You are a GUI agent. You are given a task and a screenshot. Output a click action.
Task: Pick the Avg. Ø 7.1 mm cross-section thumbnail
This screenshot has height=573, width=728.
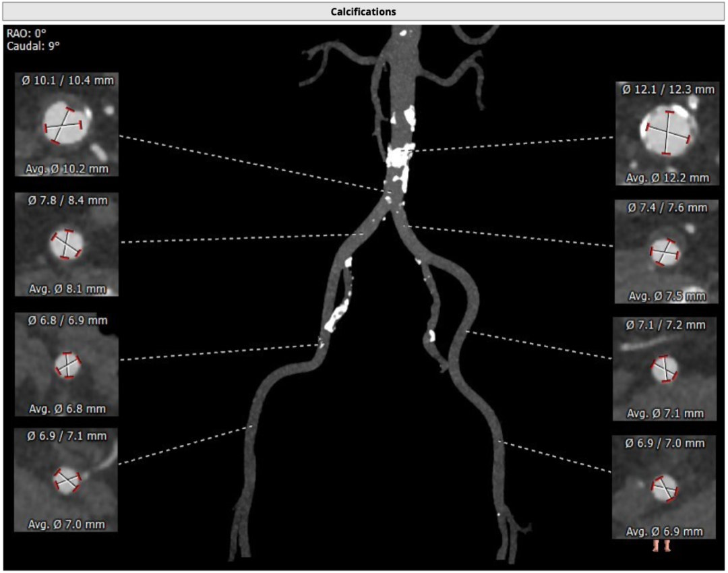(x=664, y=369)
